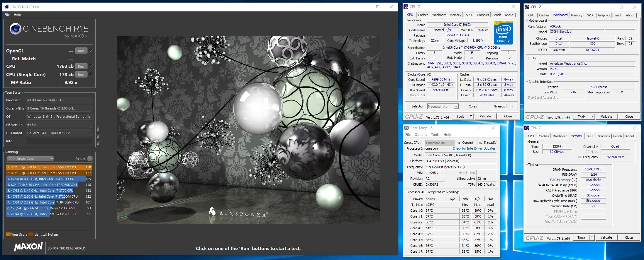The image size is (644, 260).
Task: Click the Info input field in Cinebench
Action: [59, 141]
